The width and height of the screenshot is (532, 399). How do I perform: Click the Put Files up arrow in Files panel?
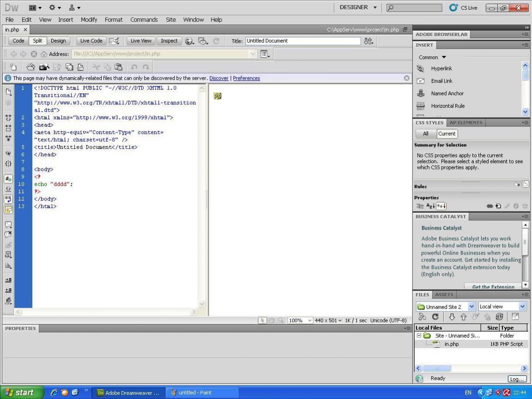click(x=464, y=316)
